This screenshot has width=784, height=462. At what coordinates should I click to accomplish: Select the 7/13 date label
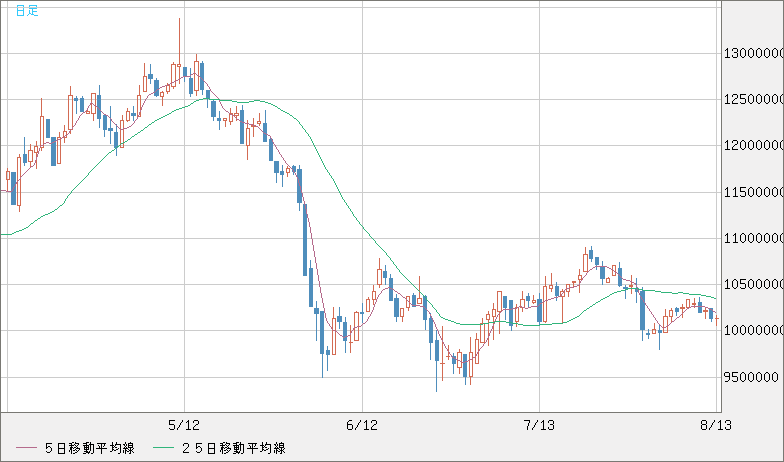539,426
